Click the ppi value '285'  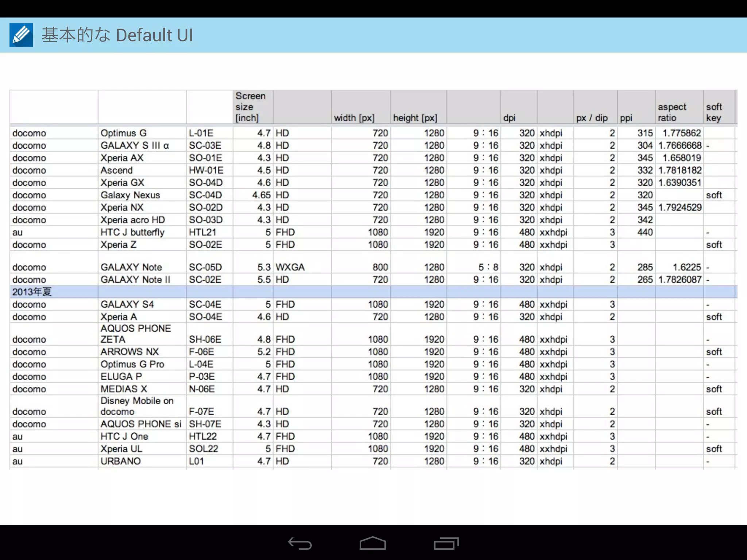click(645, 267)
